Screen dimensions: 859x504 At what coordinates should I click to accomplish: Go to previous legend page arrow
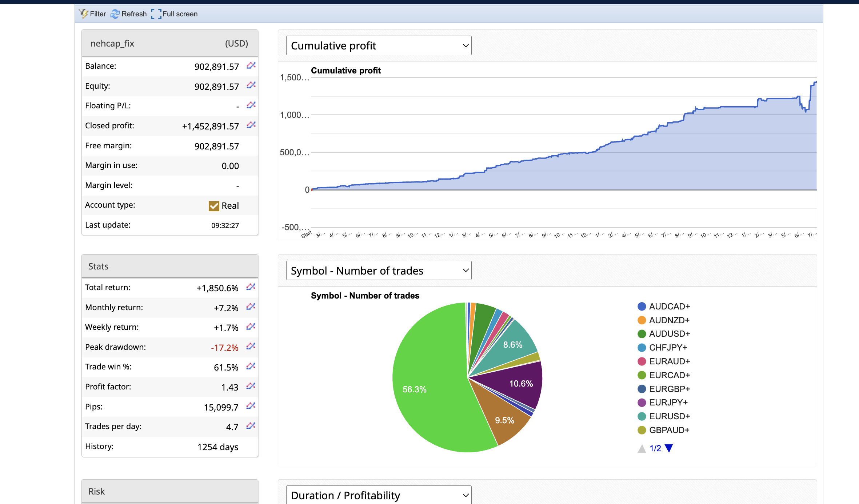click(x=642, y=448)
